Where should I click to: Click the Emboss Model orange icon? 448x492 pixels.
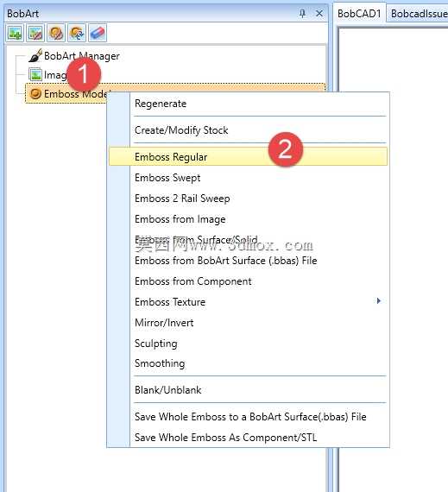pyautogui.click(x=35, y=93)
